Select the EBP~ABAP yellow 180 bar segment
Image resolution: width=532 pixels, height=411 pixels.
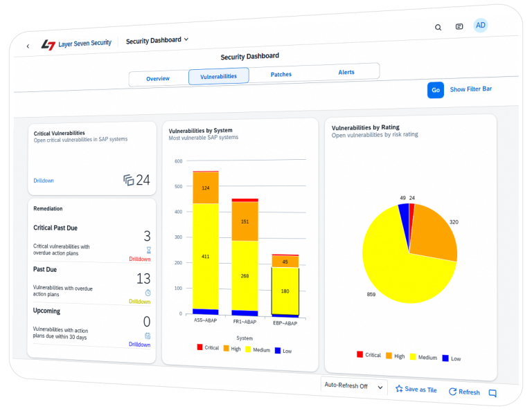pyautogui.click(x=285, y=291)
